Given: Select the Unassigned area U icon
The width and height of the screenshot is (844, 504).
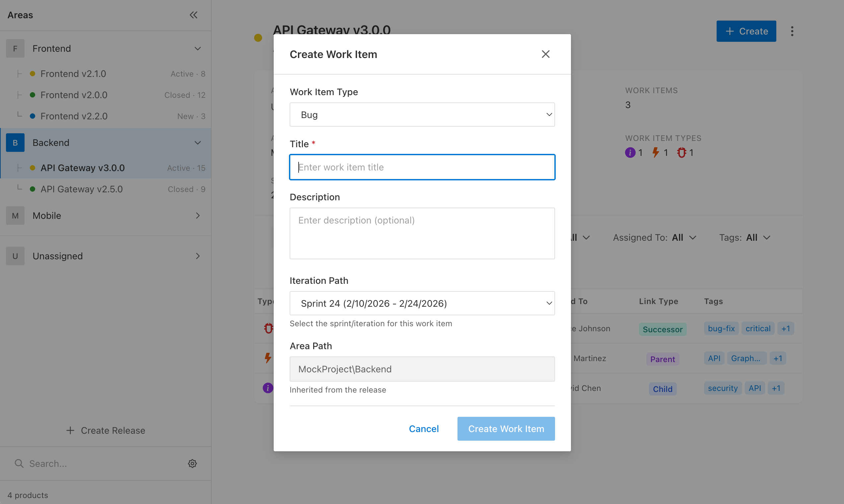Looking at the screenshot, I should coord(15,256).
